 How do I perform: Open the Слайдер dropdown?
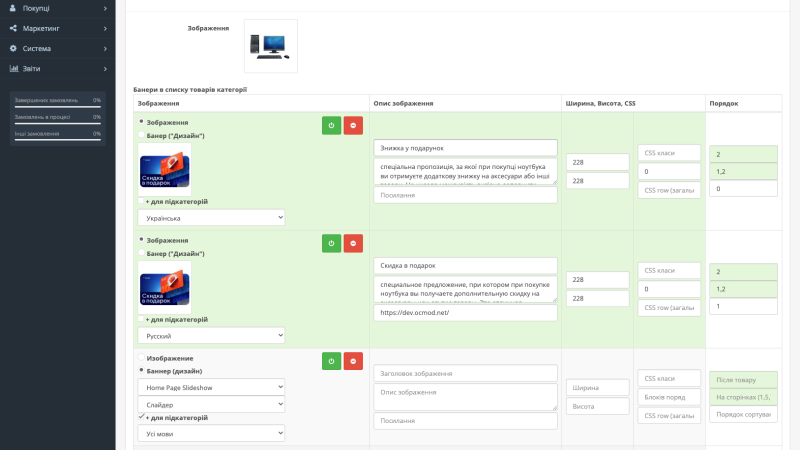pyautogui.click(x=211, y=405)
